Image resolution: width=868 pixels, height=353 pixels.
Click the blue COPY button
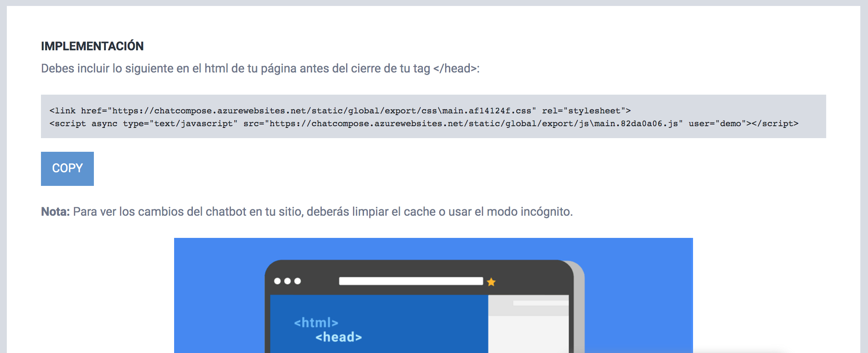pos(67,169)
